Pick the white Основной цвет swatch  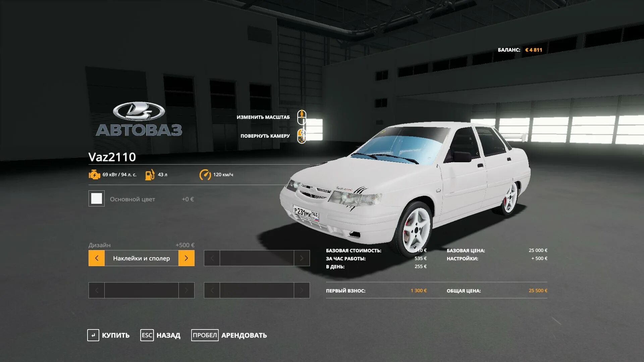coord(97,198)
